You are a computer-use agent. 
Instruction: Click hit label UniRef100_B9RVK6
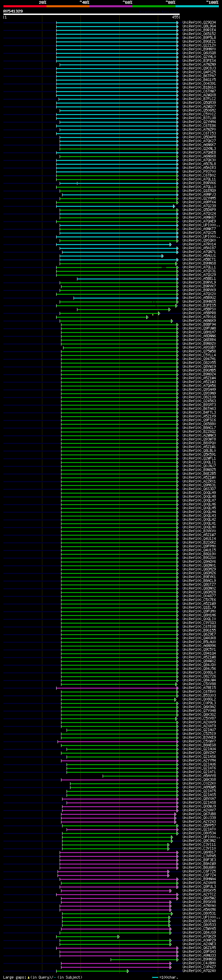199,183
